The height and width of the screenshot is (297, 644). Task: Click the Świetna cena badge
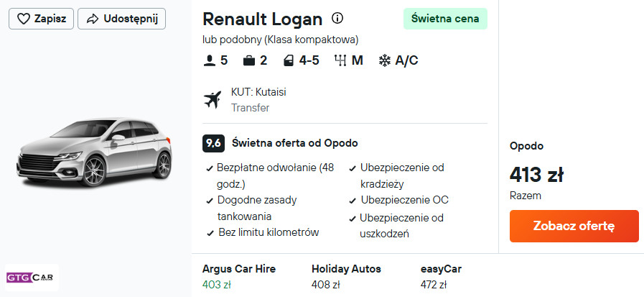pyautogui.click(x=444, y=19)
